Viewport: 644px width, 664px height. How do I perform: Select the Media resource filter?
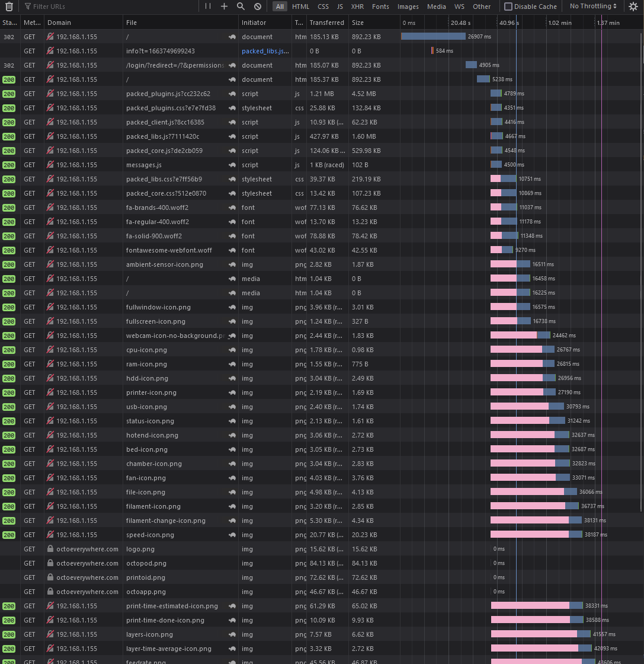coord(436,6)
